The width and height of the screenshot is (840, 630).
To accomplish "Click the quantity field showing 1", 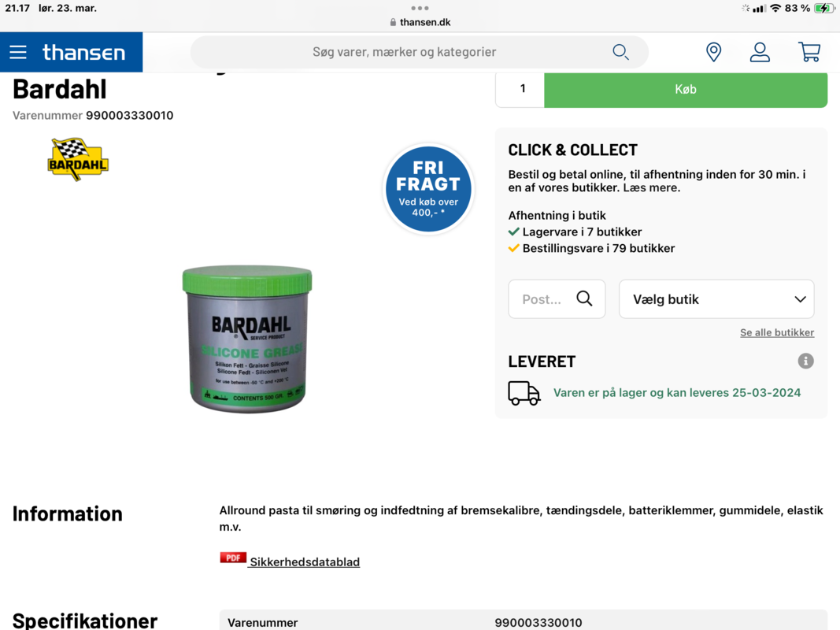I will pyautogui.click(x=520, y=90).
